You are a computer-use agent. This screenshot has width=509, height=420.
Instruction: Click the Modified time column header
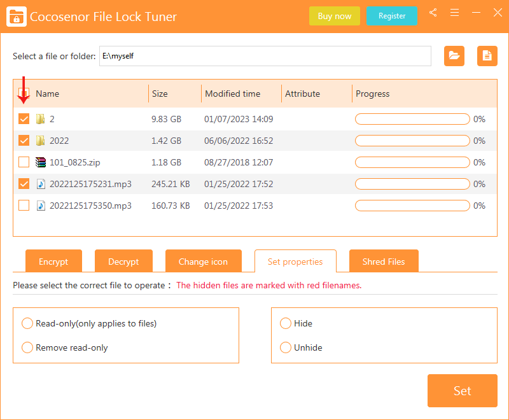[x=233, y=94]
